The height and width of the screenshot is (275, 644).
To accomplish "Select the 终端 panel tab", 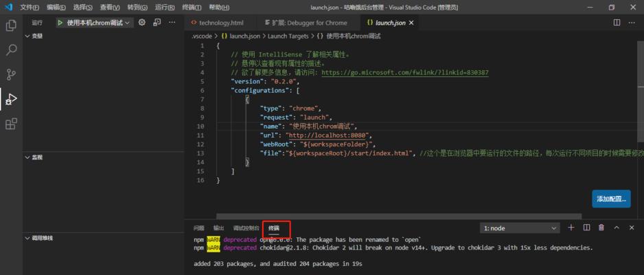I will [x=273, y=228].
